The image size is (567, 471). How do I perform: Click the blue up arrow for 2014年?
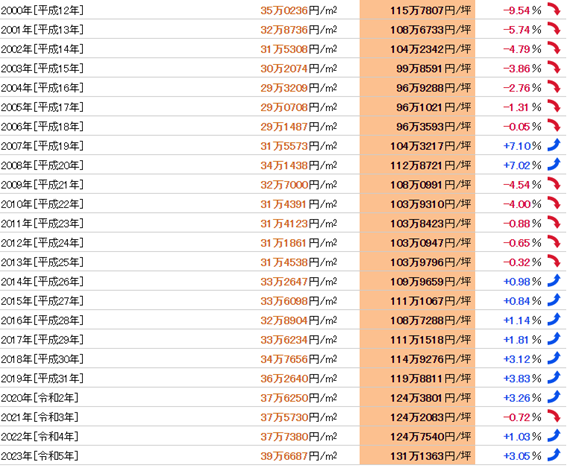554,281
